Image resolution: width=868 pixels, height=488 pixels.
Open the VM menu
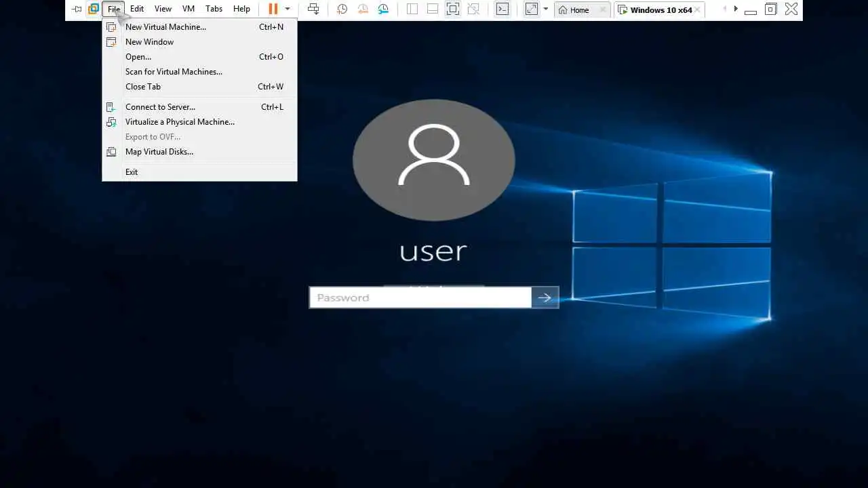point(189,9)
